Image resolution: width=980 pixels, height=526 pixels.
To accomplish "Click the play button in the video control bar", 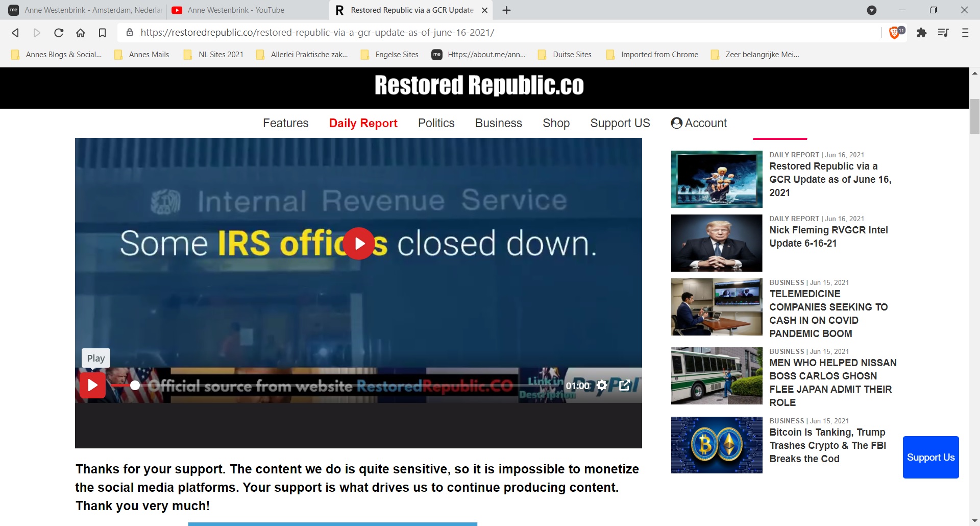I will 92,385.
